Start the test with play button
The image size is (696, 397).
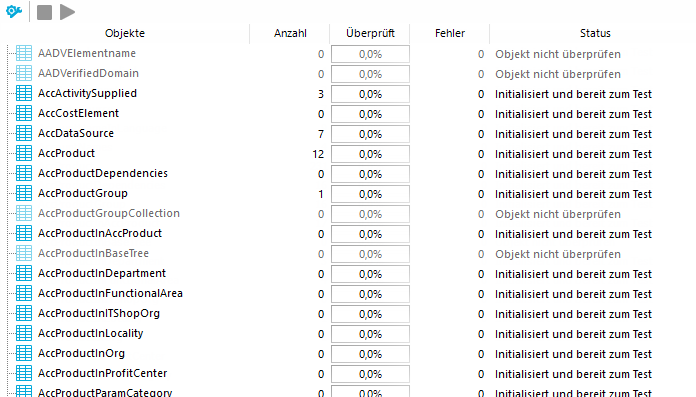pos(67,12)
